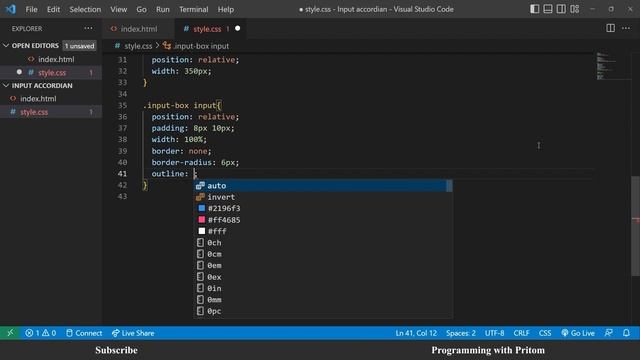Screen dimensions: 640x360
Task: Toggle Primary Side Bar layout icon
Action: [x=534, y=9]
